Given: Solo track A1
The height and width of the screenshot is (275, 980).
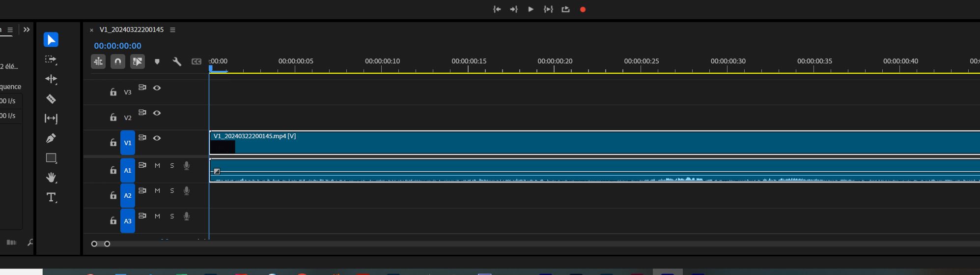Looking at the screenshot, I should pos(172,166).
